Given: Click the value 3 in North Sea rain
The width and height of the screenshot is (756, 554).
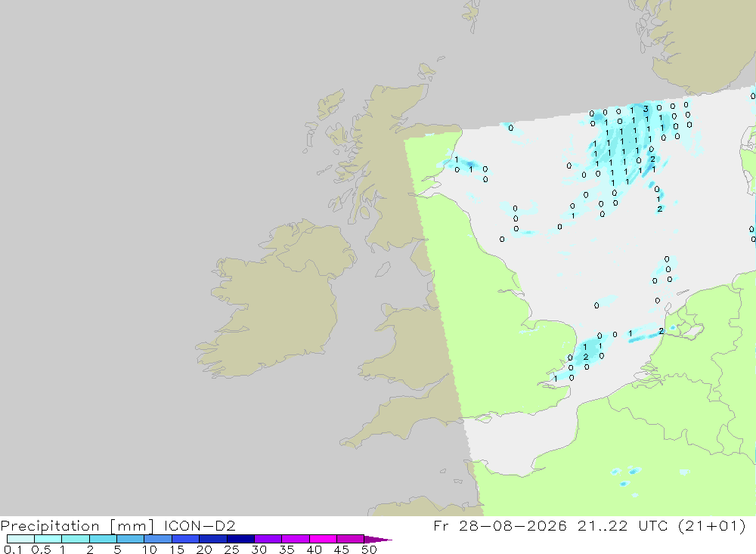Looking at the screenshot, I should pos(646,109).
